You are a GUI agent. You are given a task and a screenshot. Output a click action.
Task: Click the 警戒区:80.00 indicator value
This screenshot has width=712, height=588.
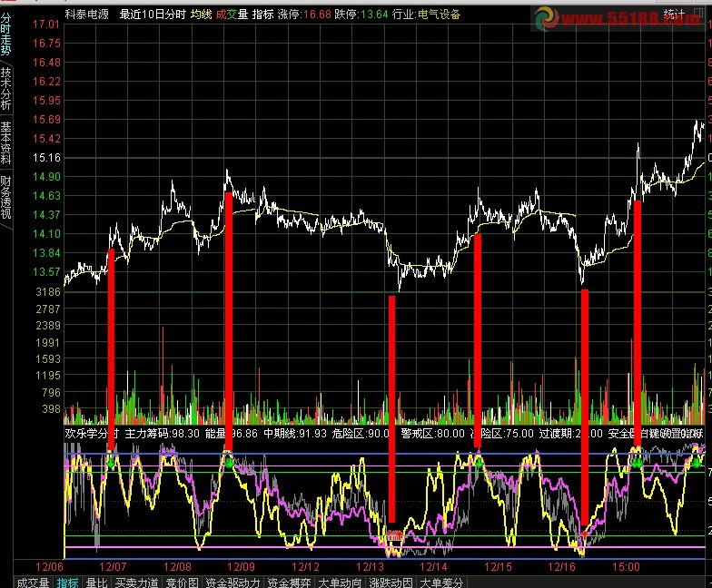coord(432,434)
